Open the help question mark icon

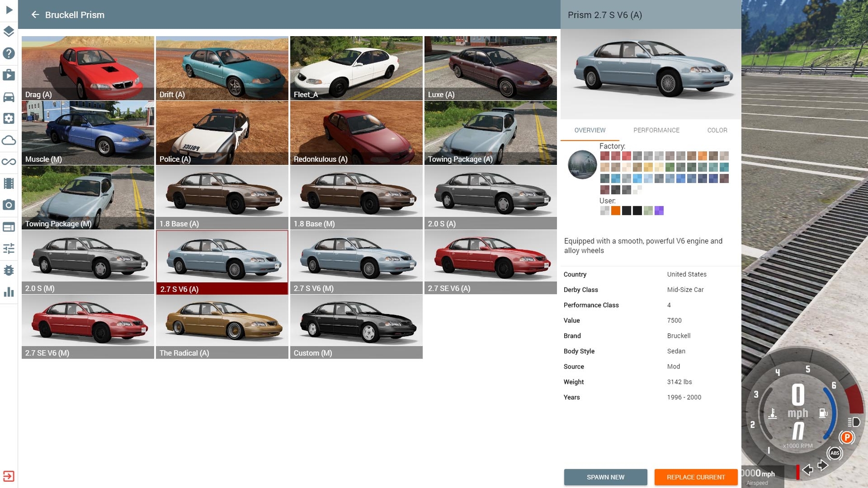pyautogui.click(x=9, y=53)
